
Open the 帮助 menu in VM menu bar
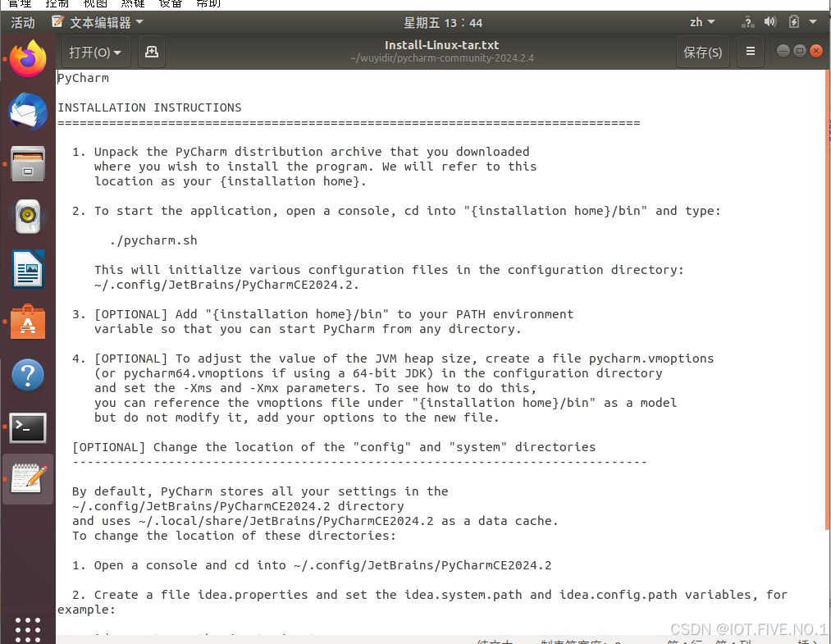point(208,4)
